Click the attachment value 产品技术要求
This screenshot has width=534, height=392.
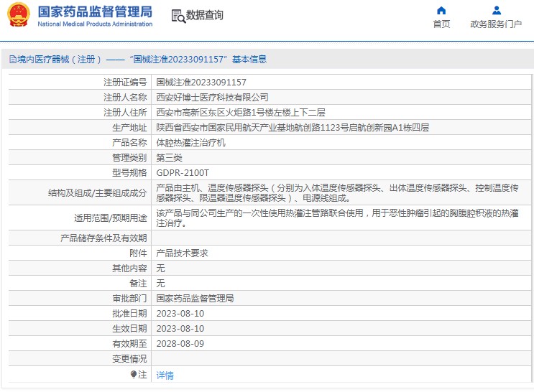(183, 253)
